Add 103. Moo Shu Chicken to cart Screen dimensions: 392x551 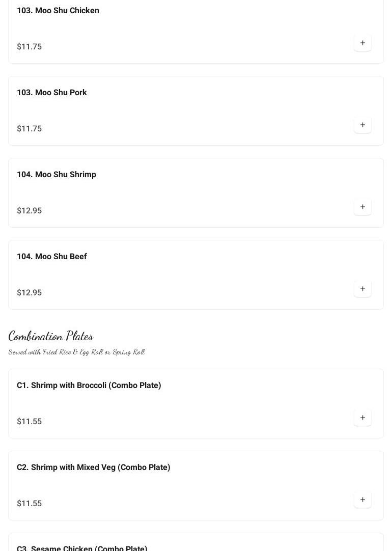point(362,43)
